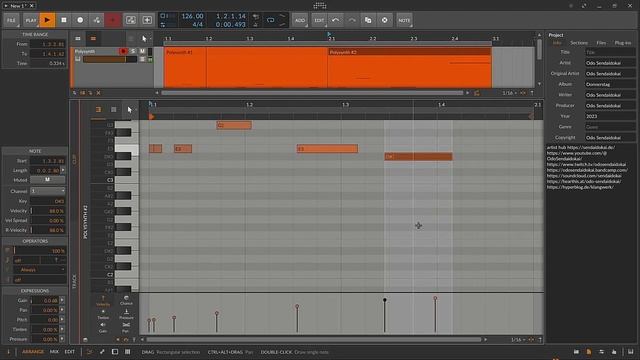Switch to the MIX view

(x=54, y=351)
